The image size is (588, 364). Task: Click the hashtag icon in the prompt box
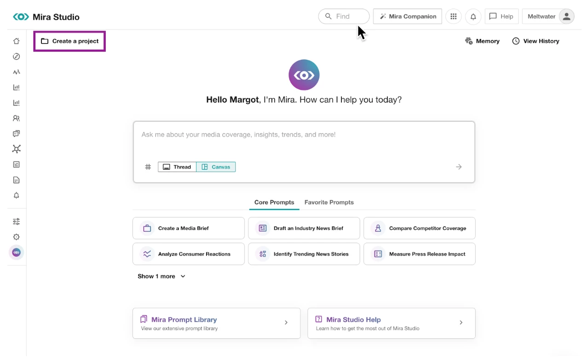coord(148,167)
